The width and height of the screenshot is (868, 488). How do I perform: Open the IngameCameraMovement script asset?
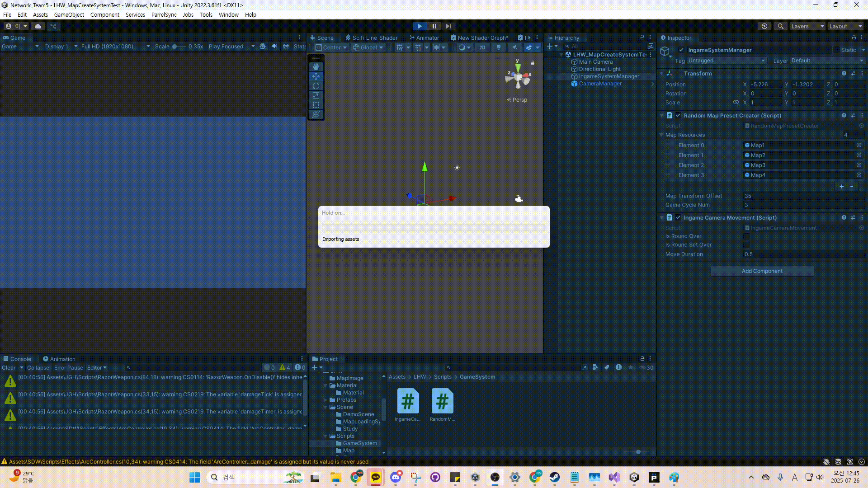[x=408, y=401]
